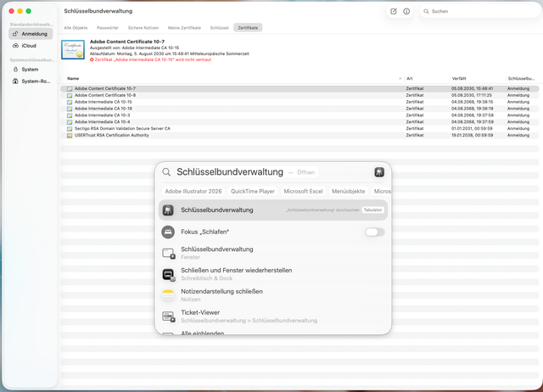This screenshot has height=392, width=543.
Task: Click the magnifier icon in Suchen field
Action: pyautogui.click(x=426, y=11)
